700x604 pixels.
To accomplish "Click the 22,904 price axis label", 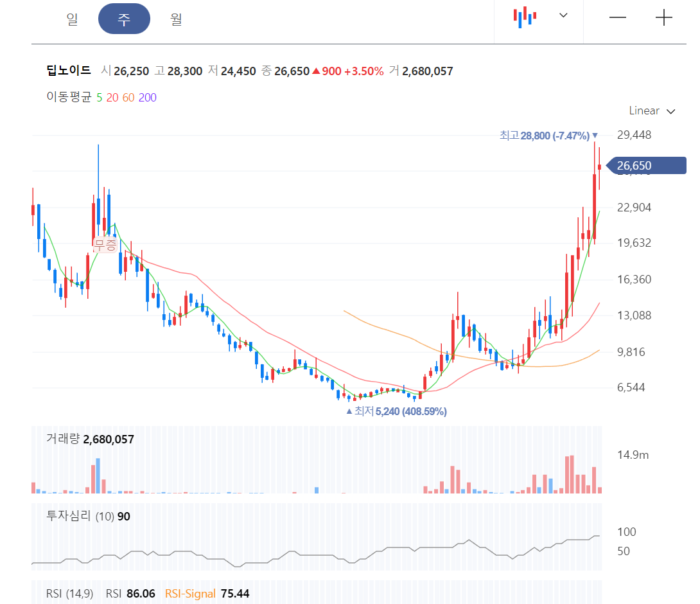I will (634, 208).
